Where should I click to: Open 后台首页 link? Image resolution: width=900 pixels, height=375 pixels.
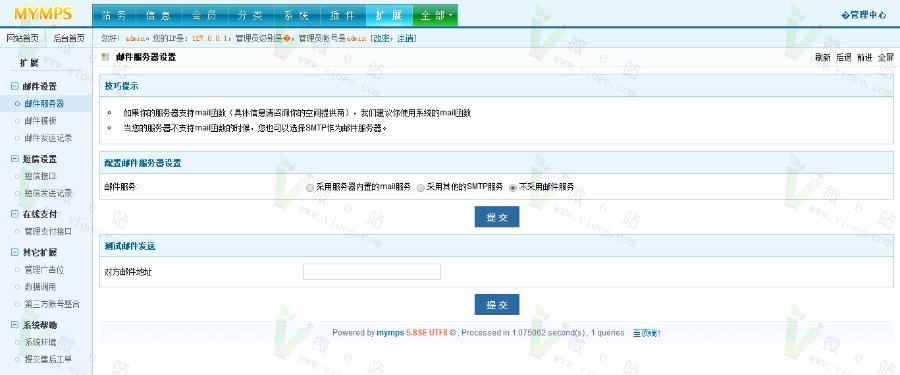69,38
